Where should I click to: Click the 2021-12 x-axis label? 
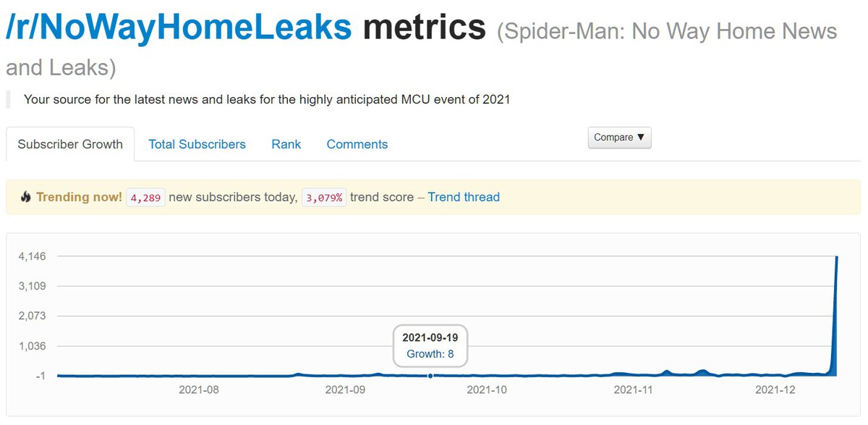point(775,390)
